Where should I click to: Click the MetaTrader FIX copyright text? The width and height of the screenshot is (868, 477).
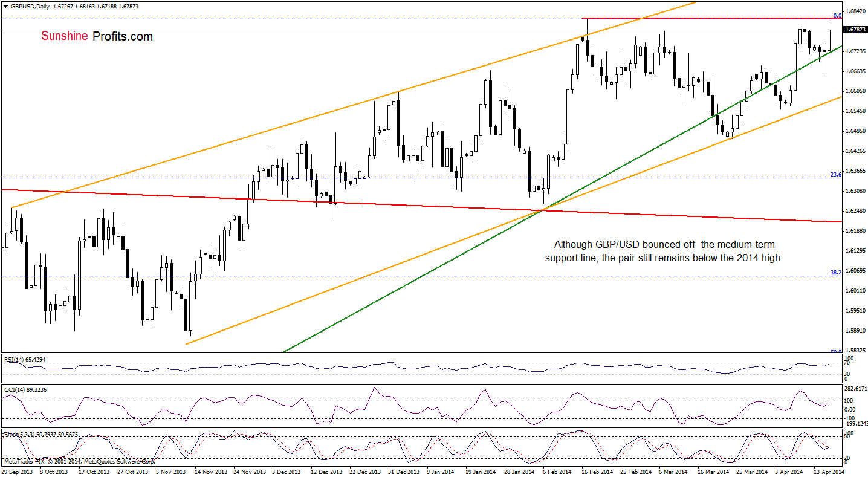point(79,461)
